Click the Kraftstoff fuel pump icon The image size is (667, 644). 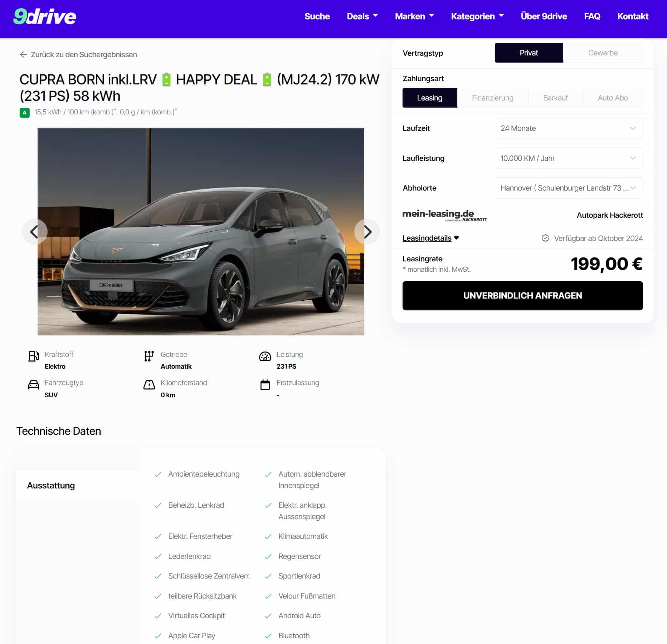(x=34, y=356)
